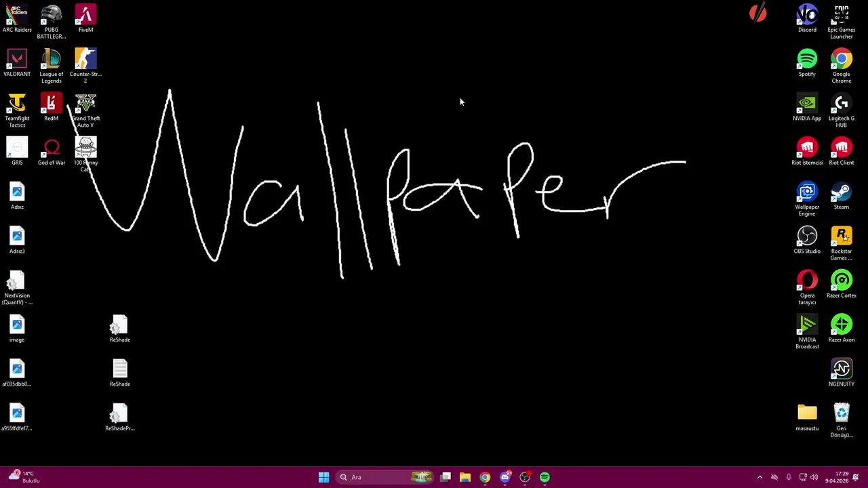Open the ARC Raiders desktop shortcut
This screenshot has width=868, height=488.
click(x=17, y=19)
